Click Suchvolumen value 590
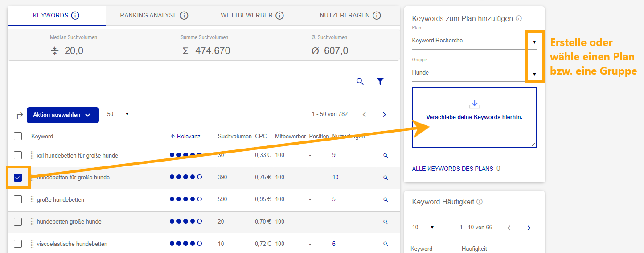Image resolution: width=644 pixels, height=253 pixels. (x=222, y=199)
